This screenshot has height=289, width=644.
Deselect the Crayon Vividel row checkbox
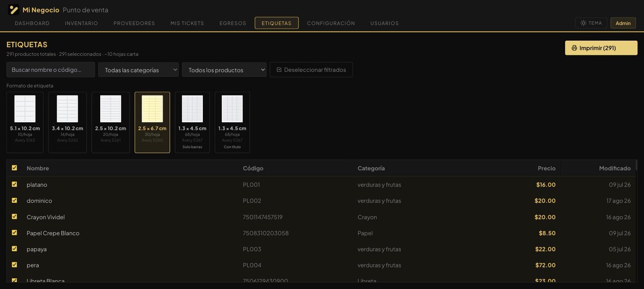point(14,216)
